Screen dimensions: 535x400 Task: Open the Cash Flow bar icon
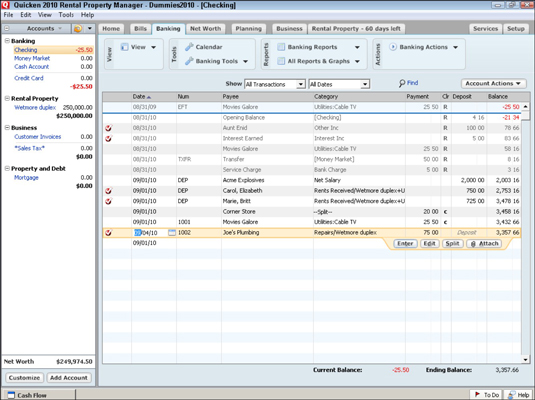(11, 395)
